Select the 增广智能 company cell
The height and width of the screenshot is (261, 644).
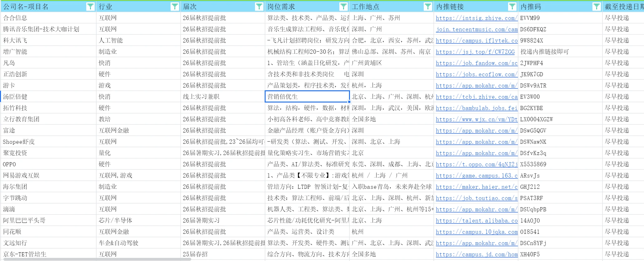point(48,52)
